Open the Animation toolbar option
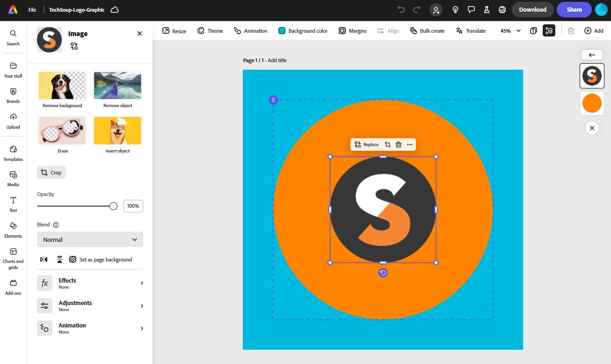The image size is (611, 364). click(x=251, y=31)
